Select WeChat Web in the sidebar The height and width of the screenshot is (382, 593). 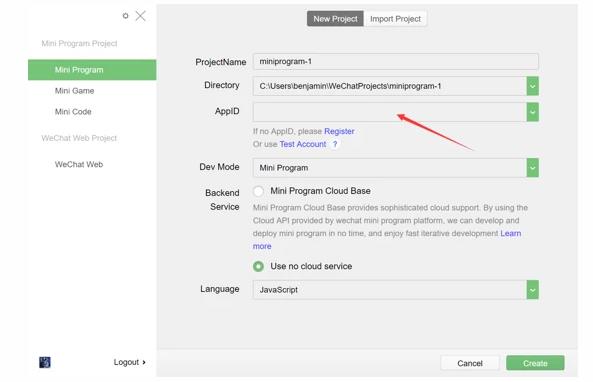point(79,164)
